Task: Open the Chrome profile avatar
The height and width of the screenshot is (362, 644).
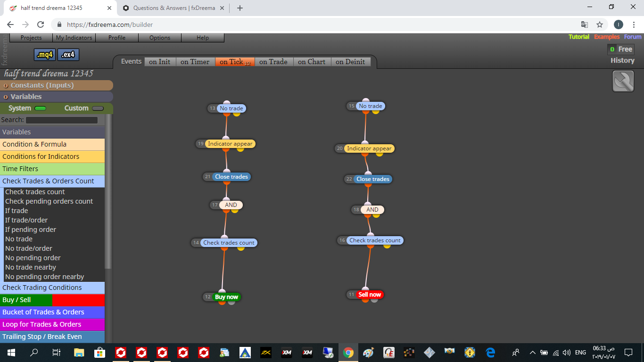Action: click(x=619, y=25)
